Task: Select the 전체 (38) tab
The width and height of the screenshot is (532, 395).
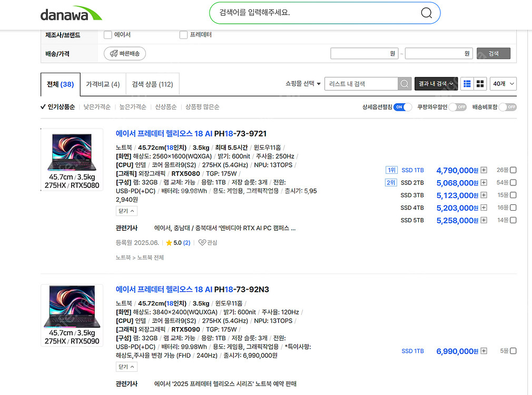Action: [x=61, y=84]
